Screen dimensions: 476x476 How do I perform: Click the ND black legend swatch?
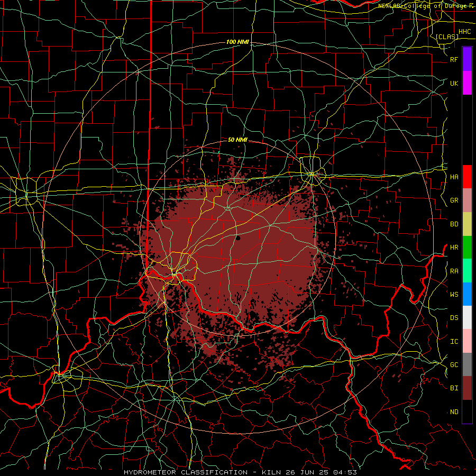pyautogui.click(x=467, y=411)
